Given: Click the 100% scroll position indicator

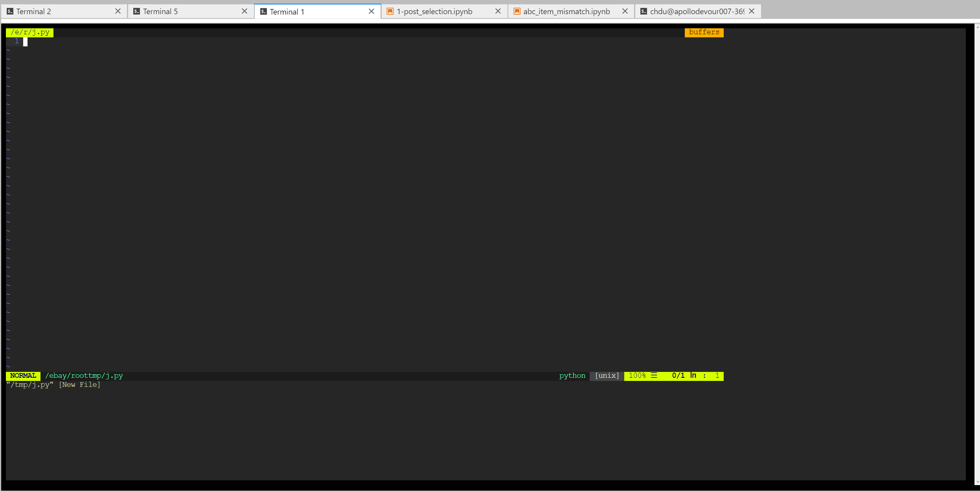Looking at the screenshot, I should coord(636,375).
